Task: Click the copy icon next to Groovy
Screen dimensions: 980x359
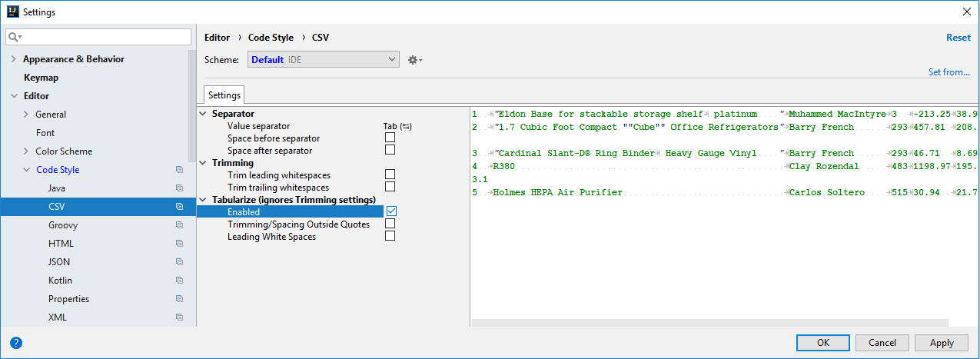Action: point(179,225)
